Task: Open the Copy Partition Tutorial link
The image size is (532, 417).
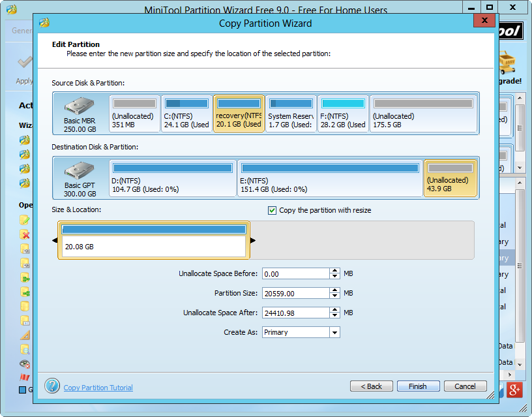Action: pos(98,388)
